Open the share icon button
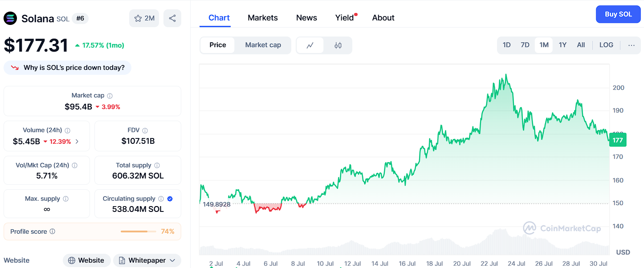The height and width of the screenshot is (268, 644). 172,18
